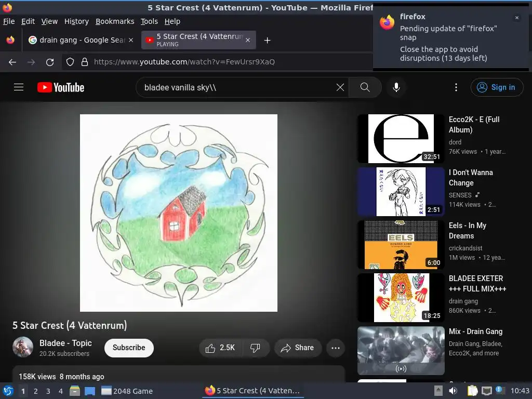Switch to workspace 4 in taskbar
This screenshot has height=399, width=532.
[x=61, y=391]
